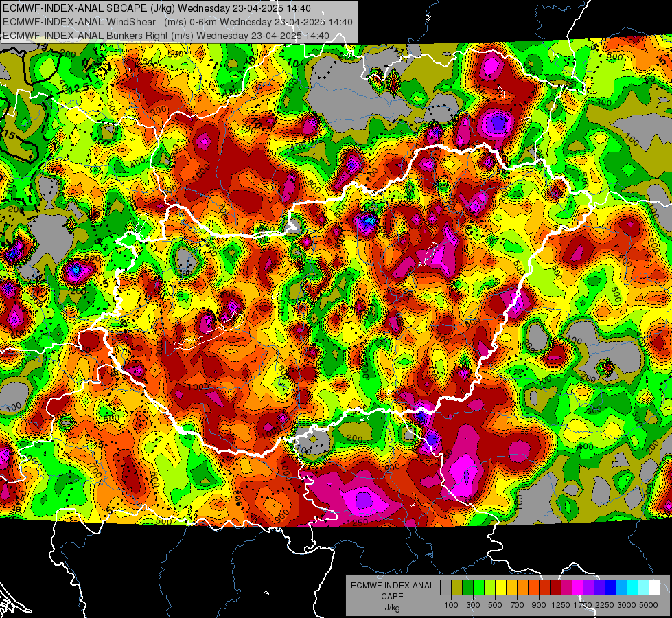Select the cyan legend swatch
The width and height of the screenshot is (672, 618).
coord(633,588)
